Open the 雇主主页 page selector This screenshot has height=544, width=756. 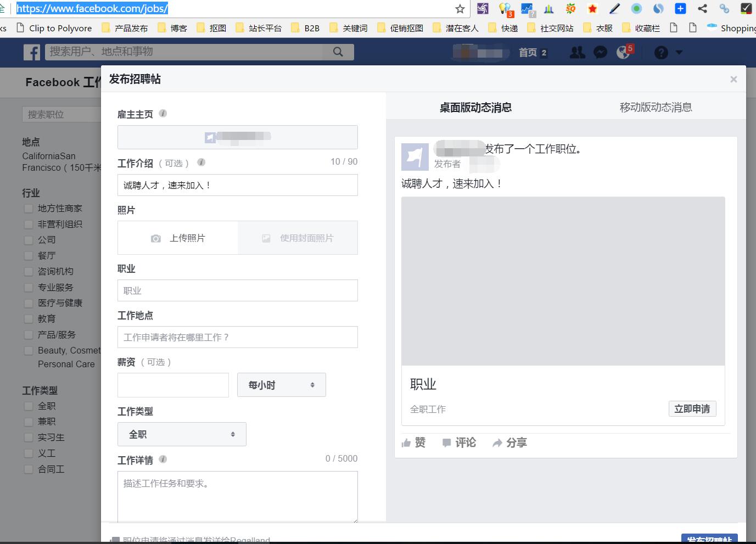click(238, 137)
